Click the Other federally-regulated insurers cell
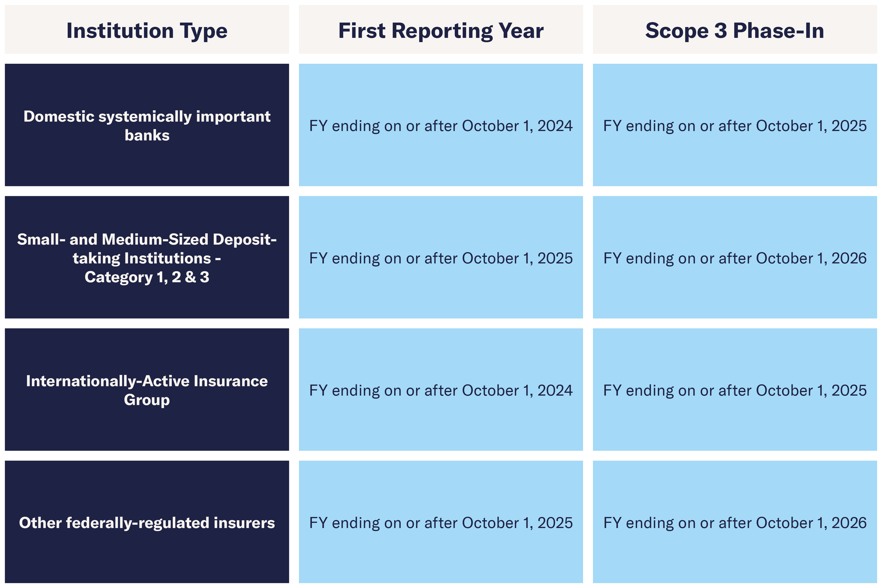 [x=147, y=522]
